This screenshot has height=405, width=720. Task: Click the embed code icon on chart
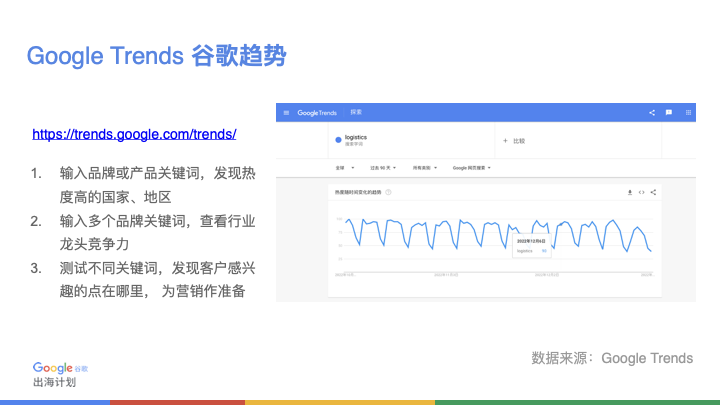point(641,192)
